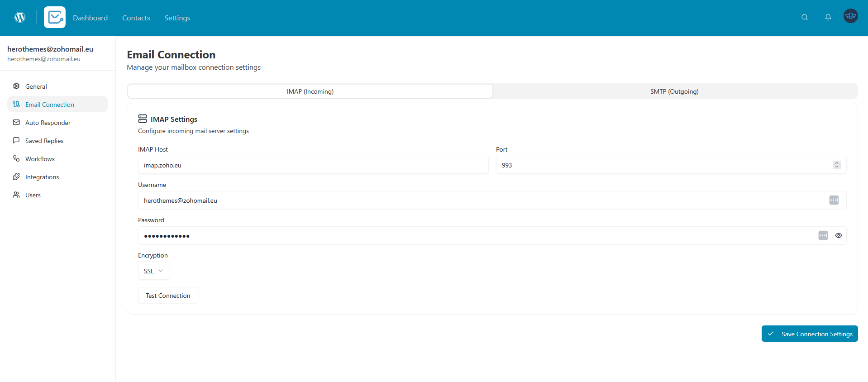The image size is (868, 382).
Task: Open notifications bell icon
Action: point(828,17)
